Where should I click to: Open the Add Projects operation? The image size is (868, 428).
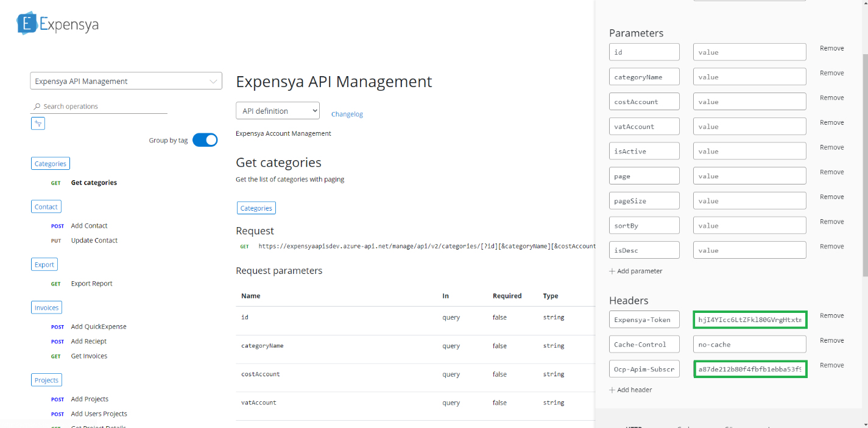tap(90, 399)
